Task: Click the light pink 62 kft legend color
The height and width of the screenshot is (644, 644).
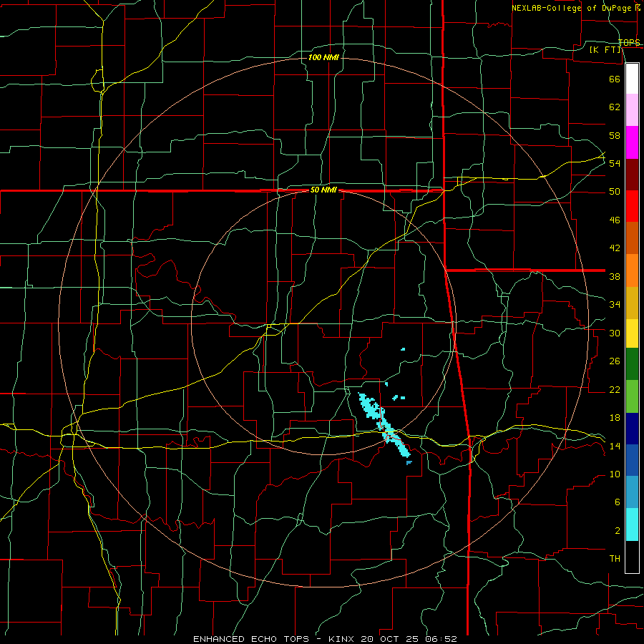Action: click(632, 109)
